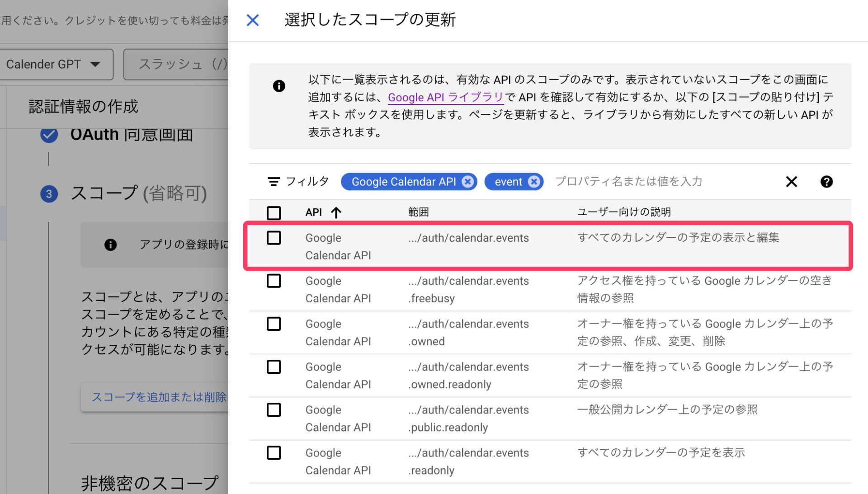868x494 pixels.
Task: Remove the event filter chip
Action: coord(534,182)
